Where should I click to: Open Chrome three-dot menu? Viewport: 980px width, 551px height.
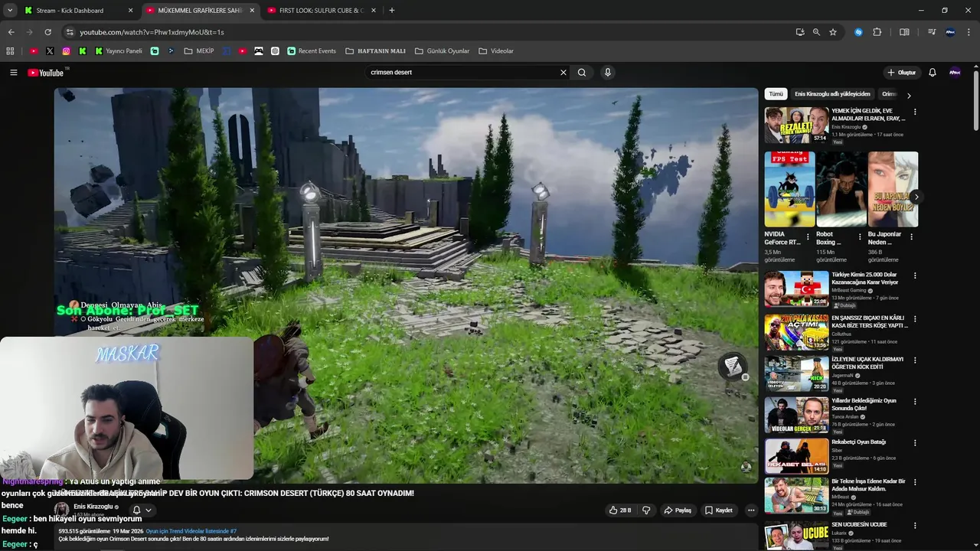969,32
